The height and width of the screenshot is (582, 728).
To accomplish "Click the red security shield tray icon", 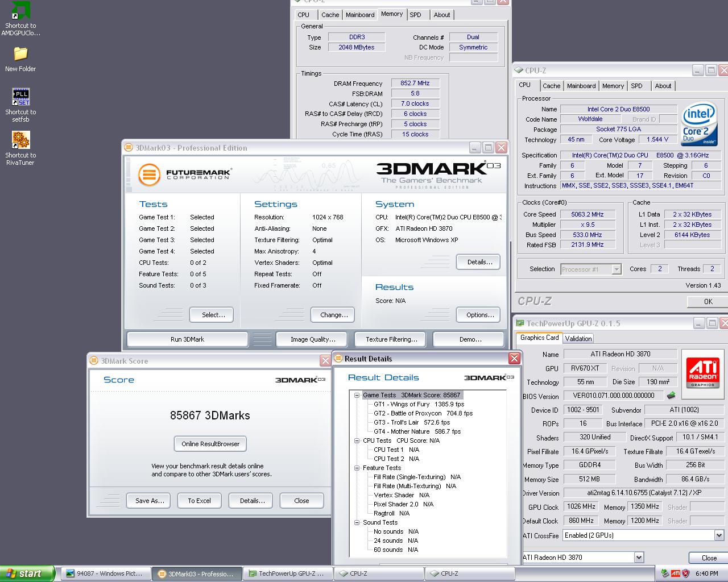I will tap(685, 573).
